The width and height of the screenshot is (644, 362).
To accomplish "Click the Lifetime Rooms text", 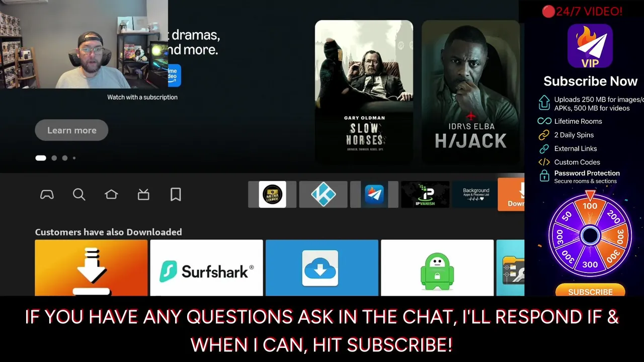I will [578, 121].
